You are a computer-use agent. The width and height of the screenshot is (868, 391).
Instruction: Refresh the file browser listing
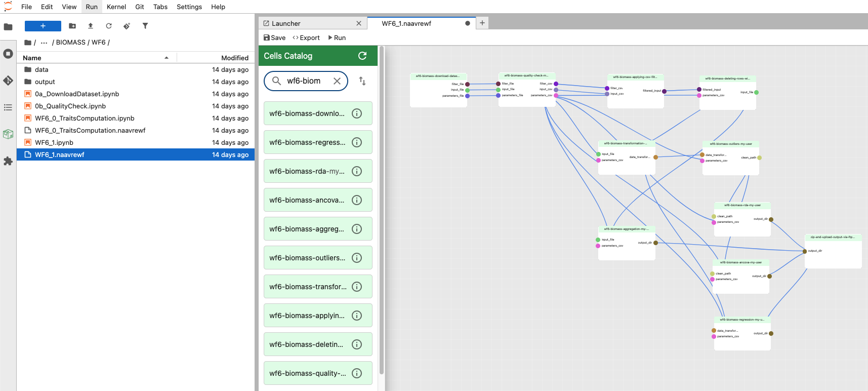(109, 26)
